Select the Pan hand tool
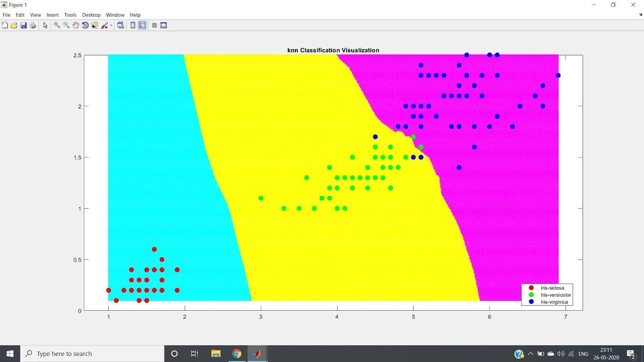Screen dimensions: 644x362 (x=76, y=25)
